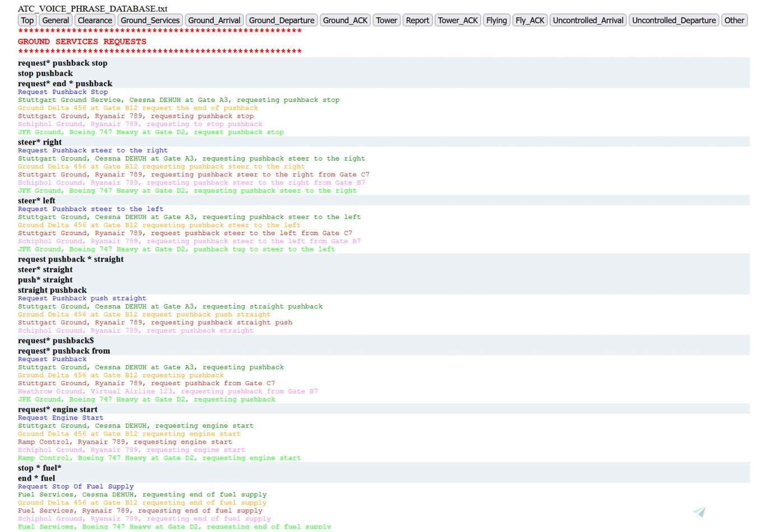Open the Other section button
This screenshot has height=532, width=784.
click(x=734, y=21)
